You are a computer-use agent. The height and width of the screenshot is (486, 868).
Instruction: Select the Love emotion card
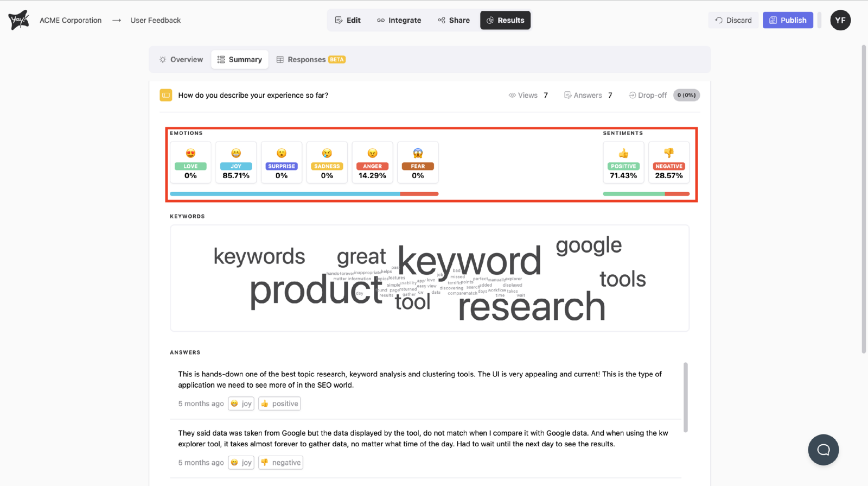click(190, 162)
